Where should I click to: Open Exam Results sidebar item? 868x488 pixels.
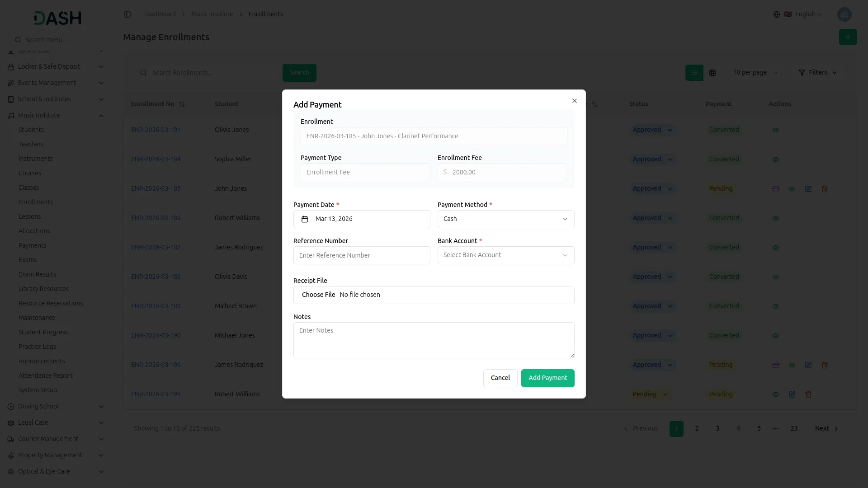[37, 274]
